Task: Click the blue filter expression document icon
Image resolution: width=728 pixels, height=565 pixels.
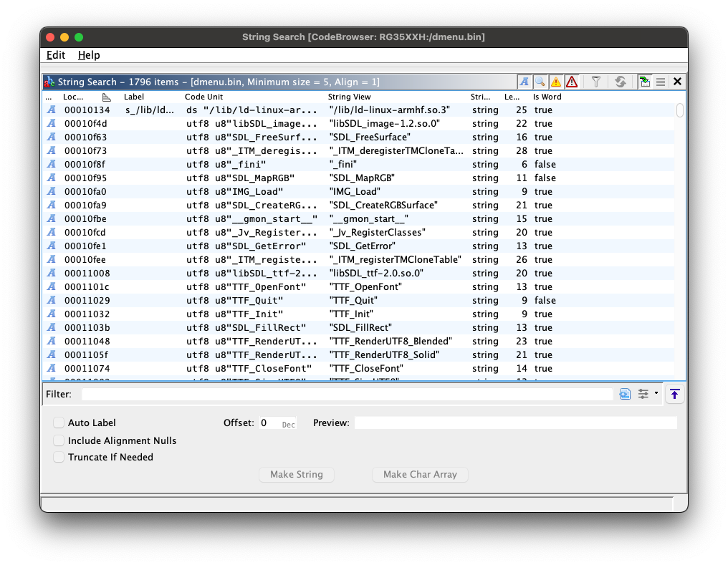Action: pos(625,395)
